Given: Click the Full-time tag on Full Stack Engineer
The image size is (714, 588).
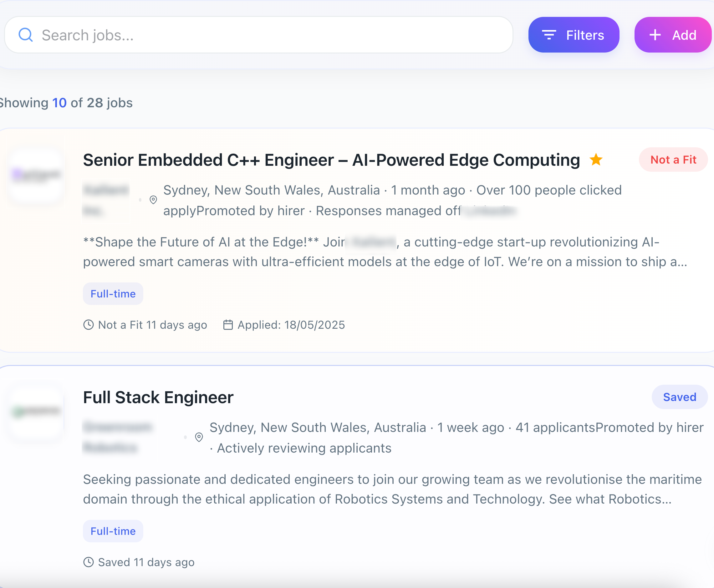Looking at the screenshot, I should [113, 531].
